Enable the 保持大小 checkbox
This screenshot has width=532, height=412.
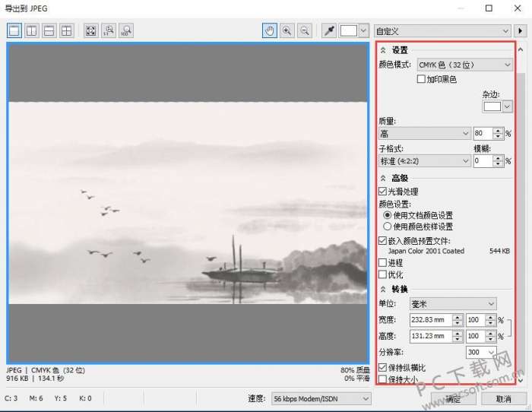coord(383,379)
